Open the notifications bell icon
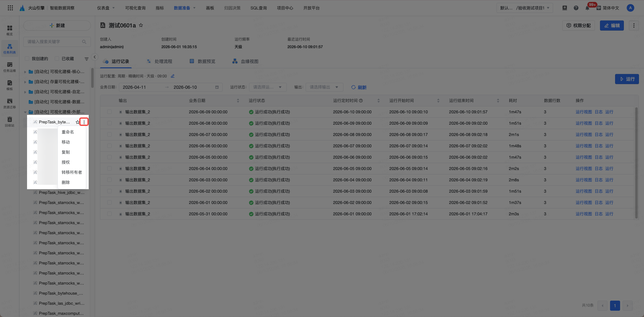Screen dimensions: 644x317 (x=587, y=8)
